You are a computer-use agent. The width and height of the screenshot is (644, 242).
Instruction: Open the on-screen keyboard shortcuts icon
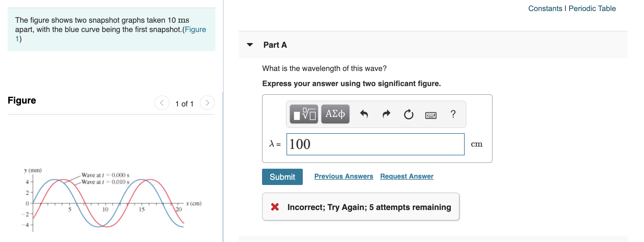coord(431,115)
